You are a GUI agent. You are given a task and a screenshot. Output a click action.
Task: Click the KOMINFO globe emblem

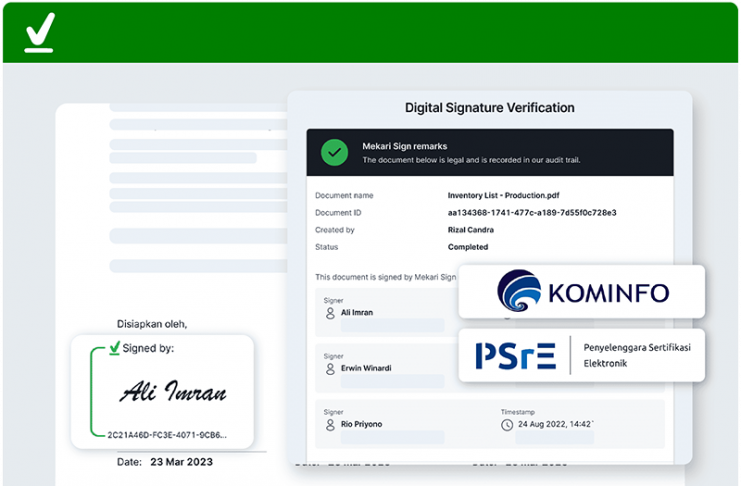coord(519,292)
